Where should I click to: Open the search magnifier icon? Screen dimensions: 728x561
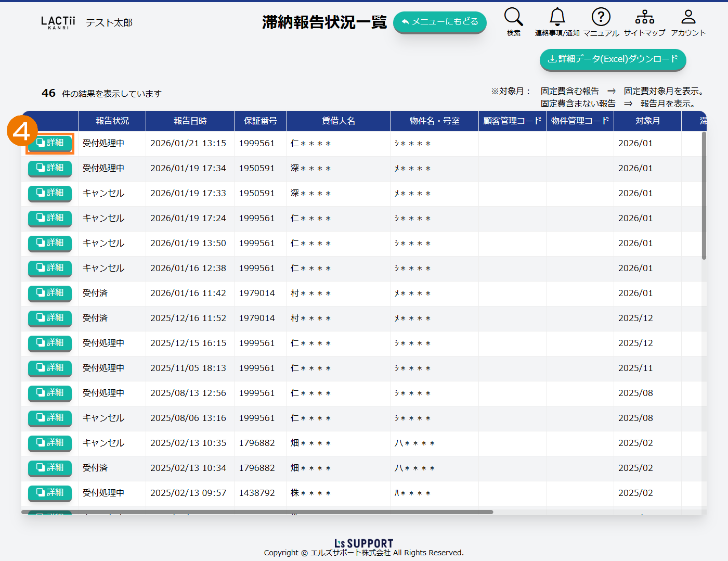[513, 17]
